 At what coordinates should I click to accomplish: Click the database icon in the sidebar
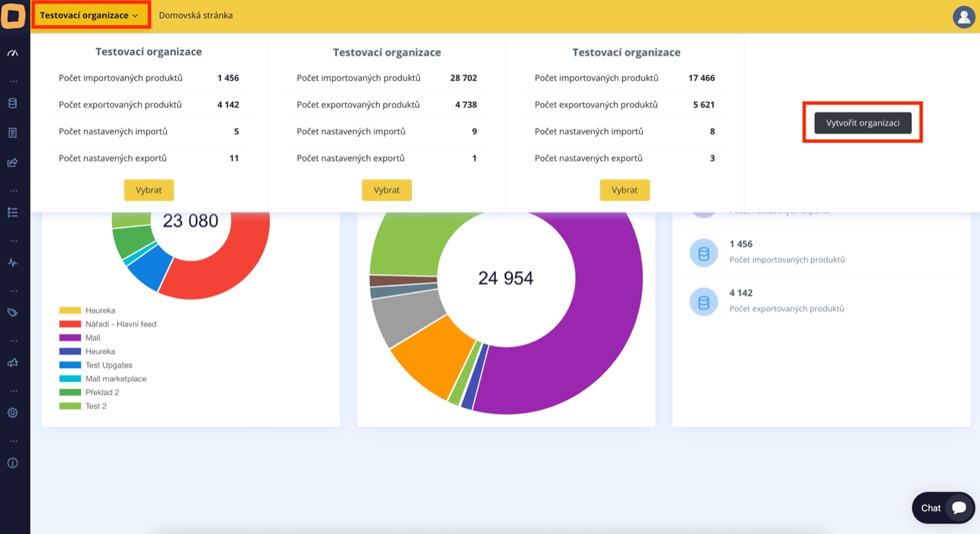12,104
